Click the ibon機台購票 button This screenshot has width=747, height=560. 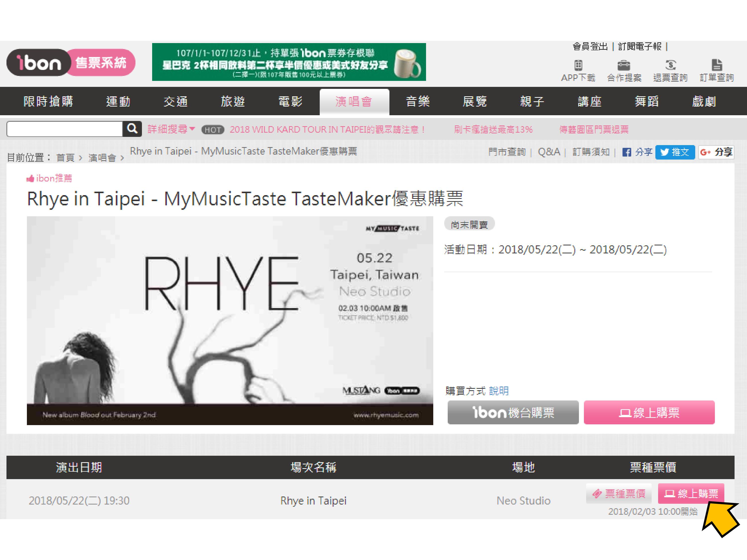513,412
